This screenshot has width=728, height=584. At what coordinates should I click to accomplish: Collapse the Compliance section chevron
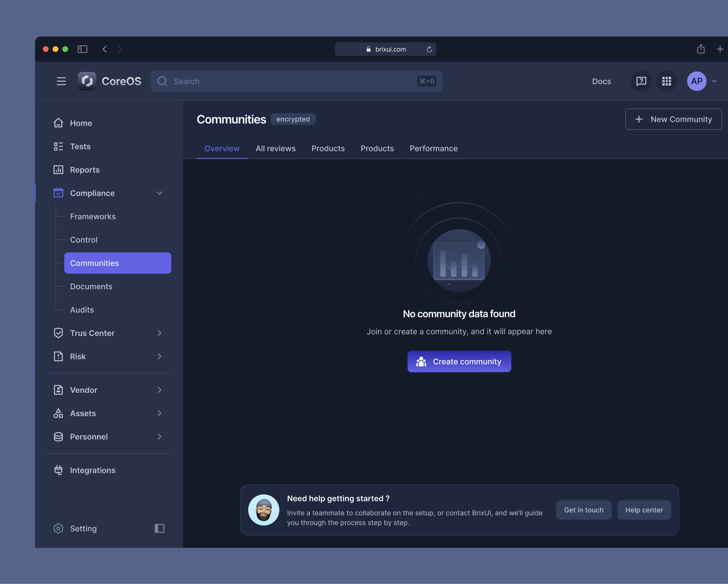[x=159, y=193]
